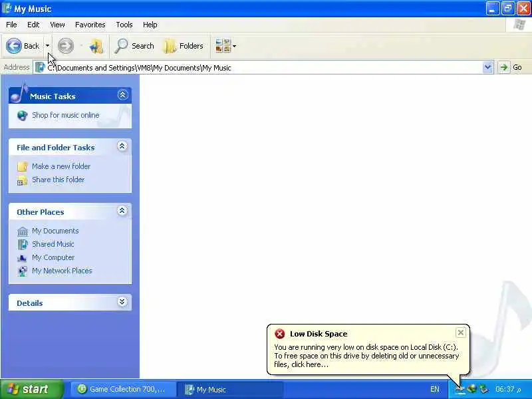Click the My Network Places icon
The width and height of the screenshot is (532, 399).
click(23, 271)
